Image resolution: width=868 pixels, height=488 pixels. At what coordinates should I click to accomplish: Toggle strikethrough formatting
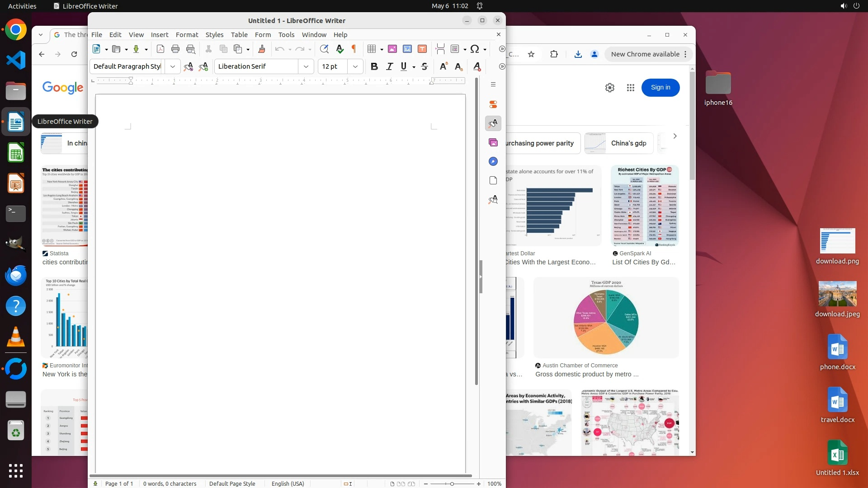pos(425,66)
